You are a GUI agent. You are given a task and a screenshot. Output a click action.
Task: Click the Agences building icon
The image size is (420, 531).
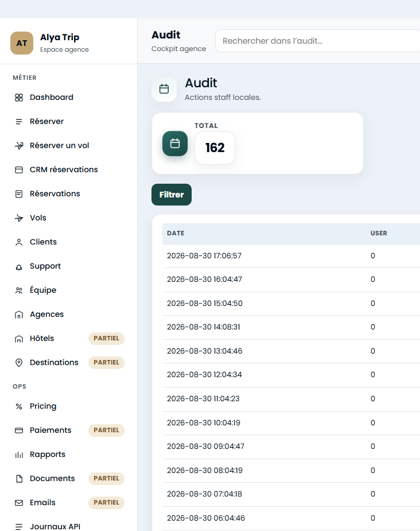pos(19,315)
